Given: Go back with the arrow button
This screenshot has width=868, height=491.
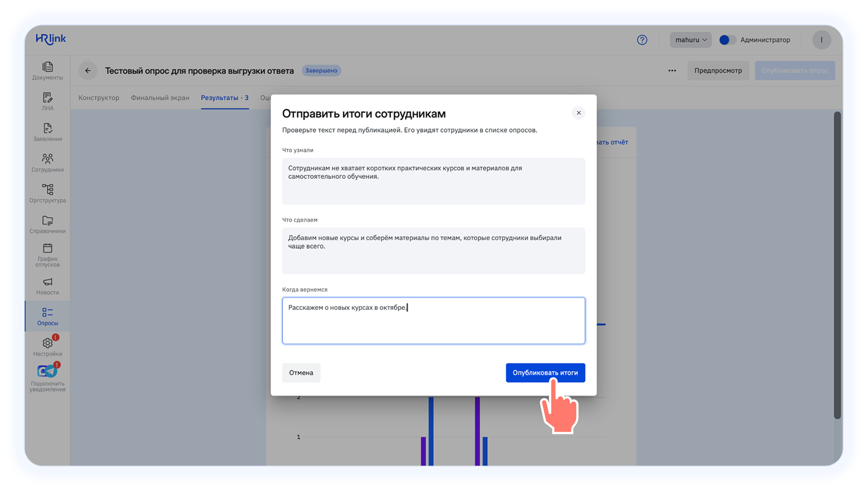Looking at the screenshot, I should click(88, 71).
